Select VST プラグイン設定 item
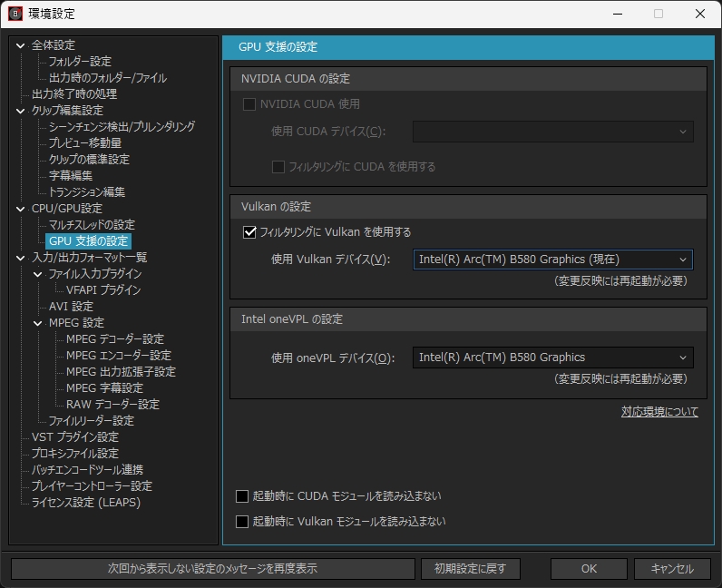 pyautogui.click(x=75, y=437)
